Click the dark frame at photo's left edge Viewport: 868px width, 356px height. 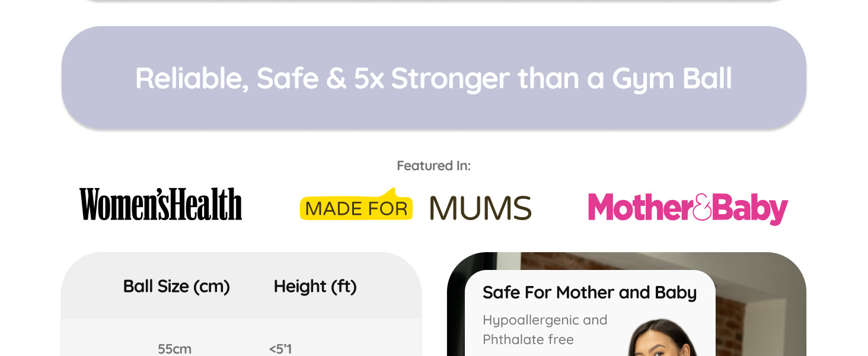457,309
